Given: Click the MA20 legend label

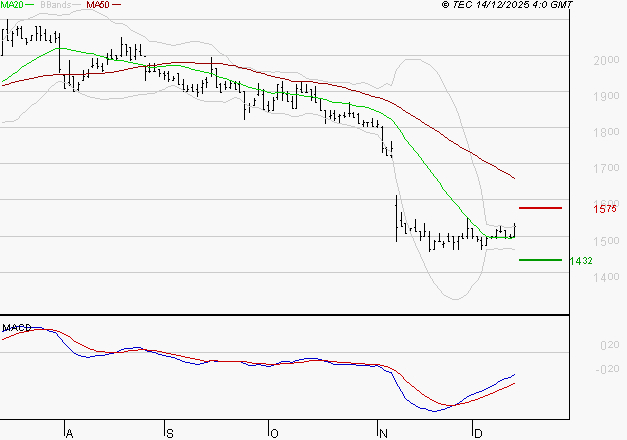Looking at the screenshot, I should point(12,5).
